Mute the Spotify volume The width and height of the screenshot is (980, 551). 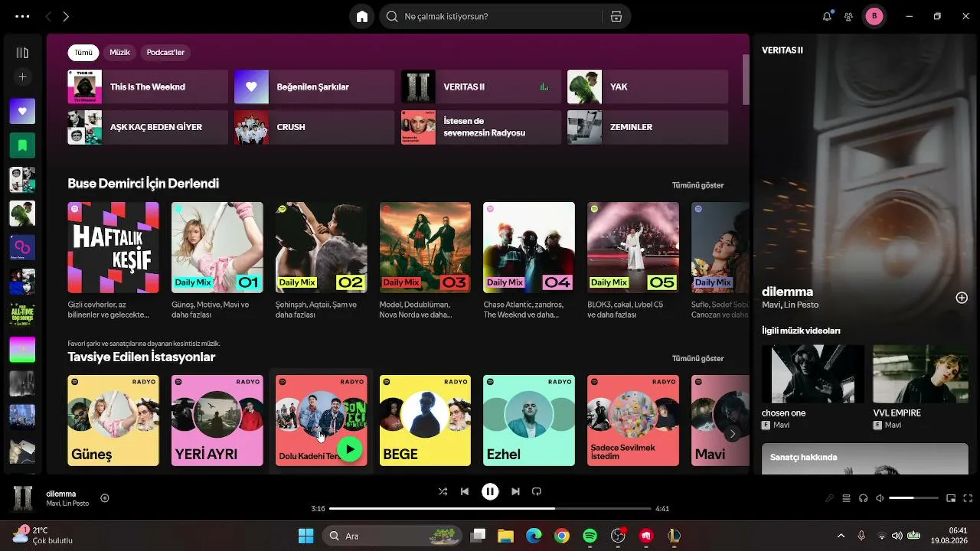tap(880, 498)
